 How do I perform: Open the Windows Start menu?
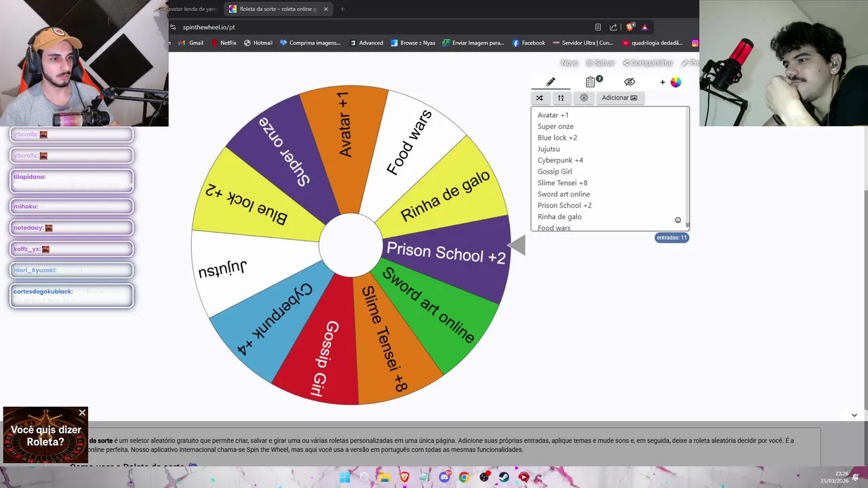coord(344,477)
